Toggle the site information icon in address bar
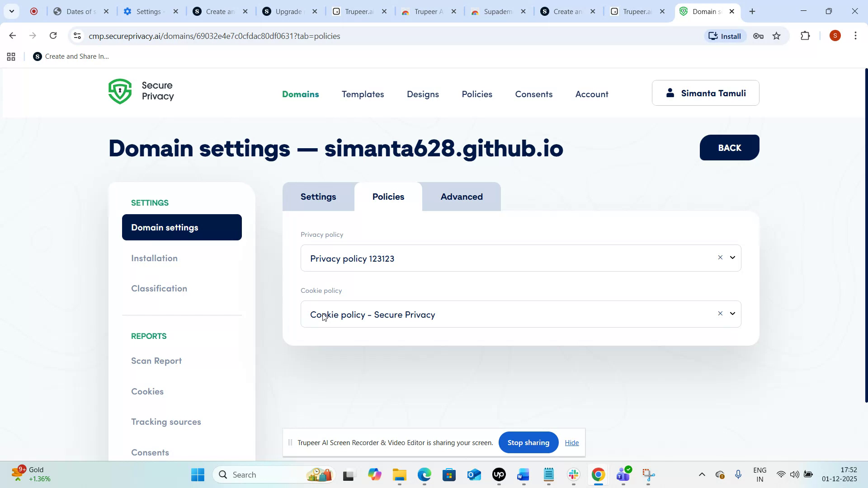Viewport: 868px width, 488px height. point(77,36)
